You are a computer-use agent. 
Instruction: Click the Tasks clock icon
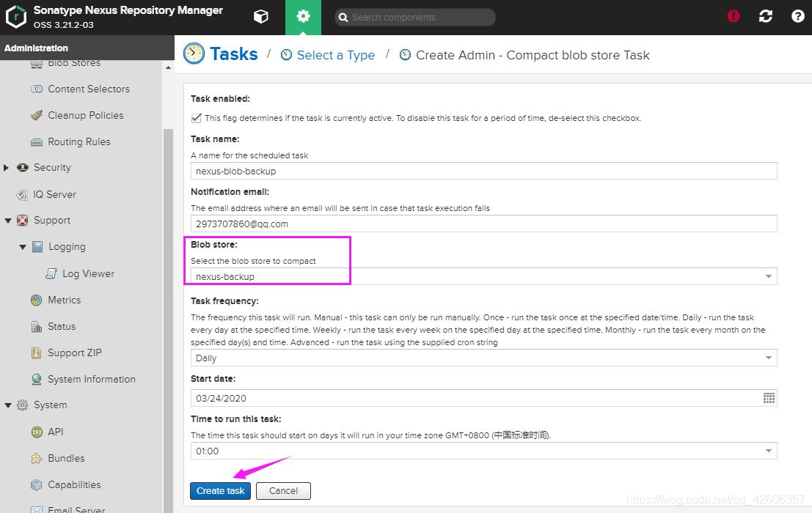point(194,53)
